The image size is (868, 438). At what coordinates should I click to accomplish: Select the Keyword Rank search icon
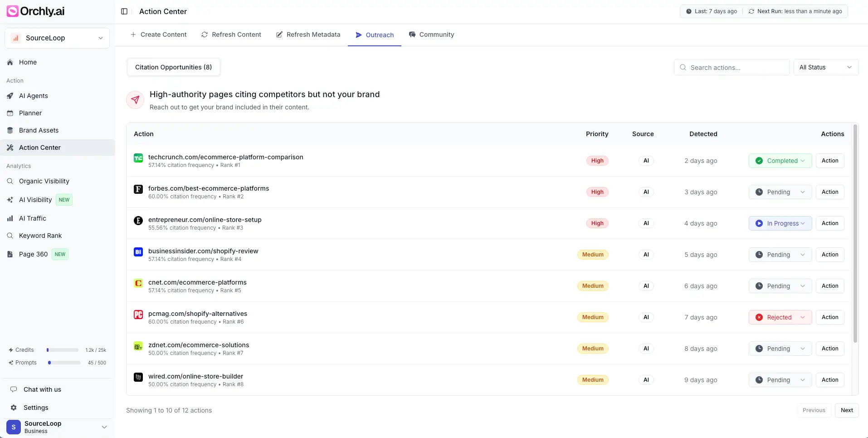[10, 236]
